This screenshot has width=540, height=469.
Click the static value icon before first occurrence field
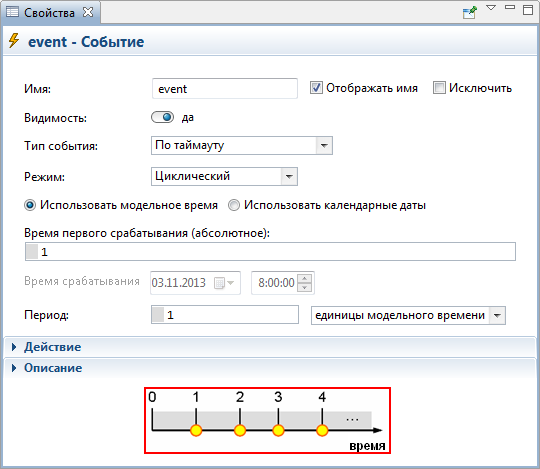[32, 252]
